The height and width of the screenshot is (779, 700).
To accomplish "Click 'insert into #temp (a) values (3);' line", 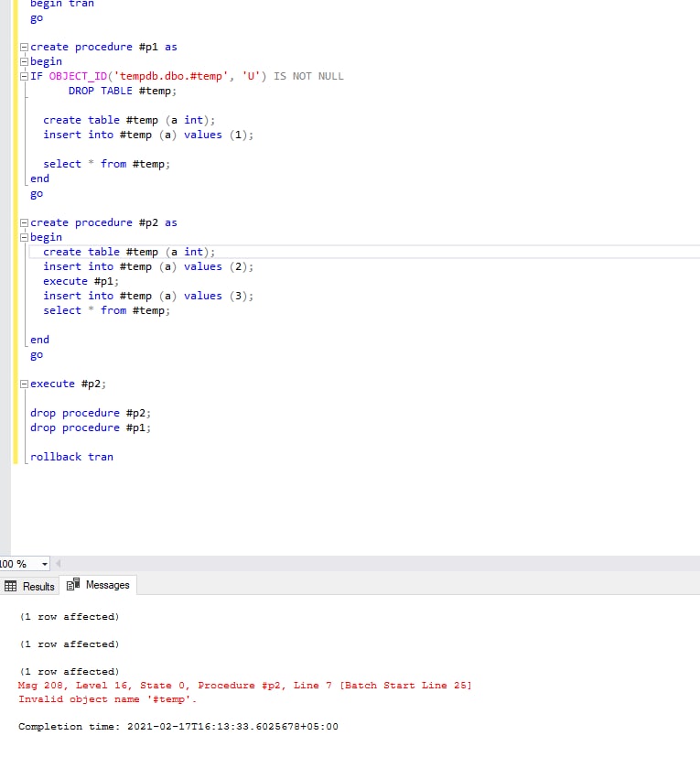I will 148,296.
